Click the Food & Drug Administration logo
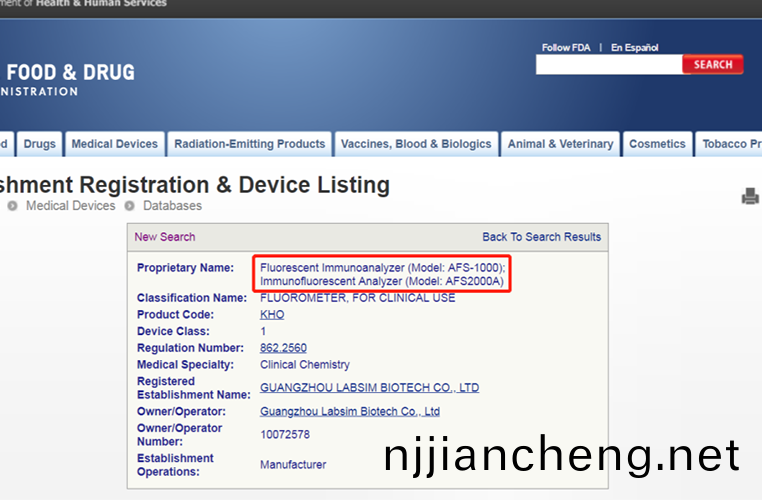 click(x=68, y=80)
